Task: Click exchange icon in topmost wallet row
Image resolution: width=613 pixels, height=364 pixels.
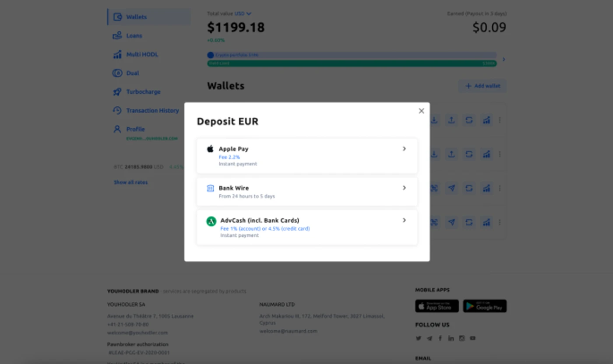Action: coord(469,120)
